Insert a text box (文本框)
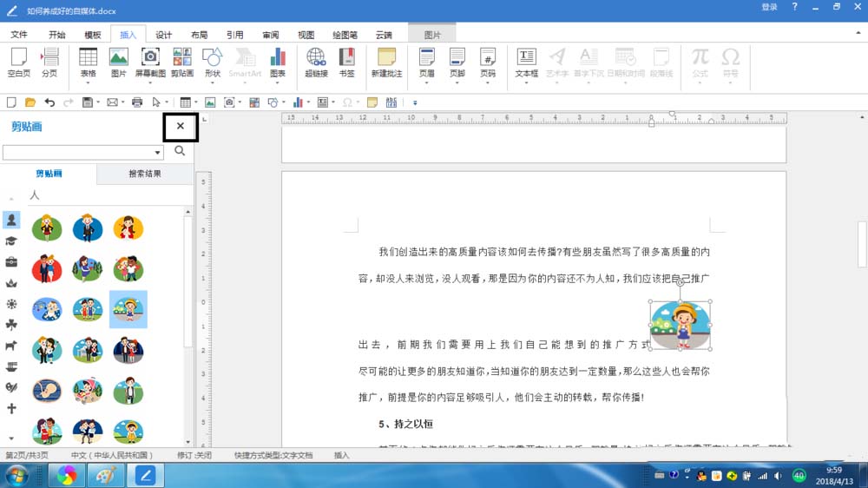This screenshot has width=868, height=488. (527, 63)
